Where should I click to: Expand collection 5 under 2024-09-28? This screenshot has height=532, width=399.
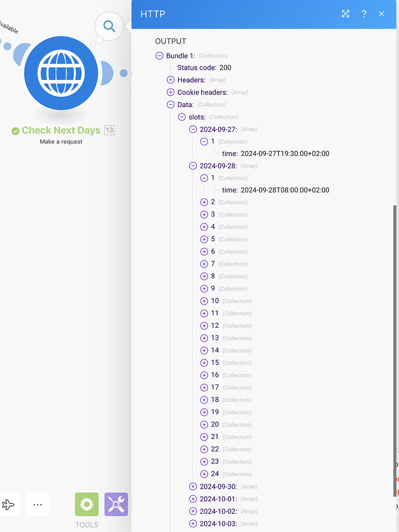pyautogui.click(x=204, y=239)
